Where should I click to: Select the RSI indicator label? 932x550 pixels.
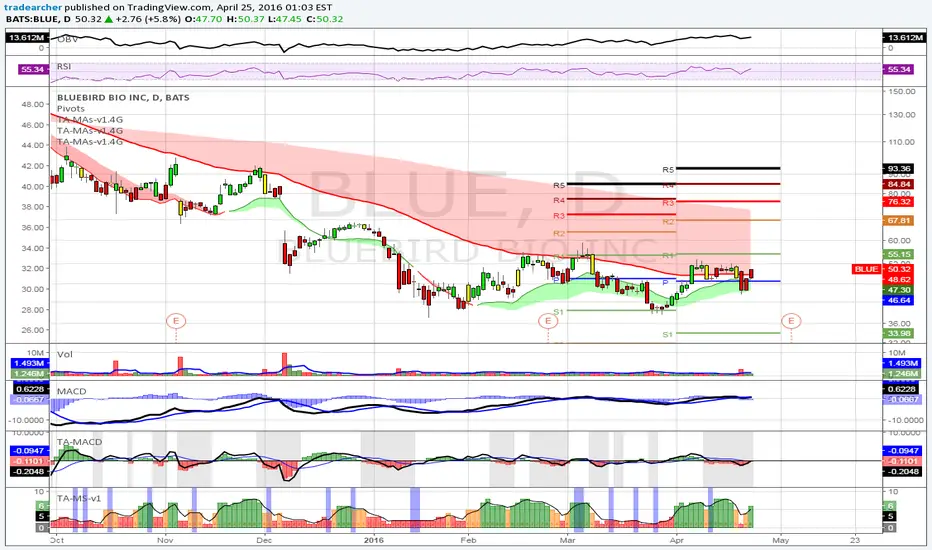[x=64, y=67]
